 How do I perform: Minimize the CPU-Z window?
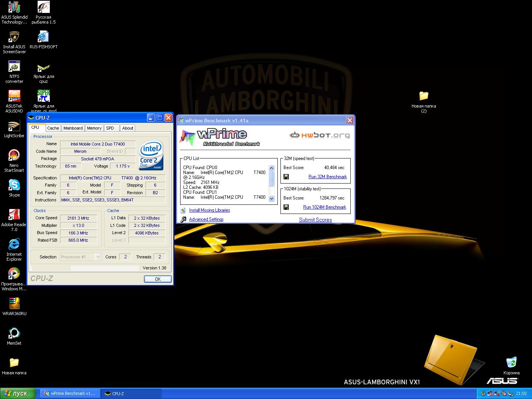(151, 118)
